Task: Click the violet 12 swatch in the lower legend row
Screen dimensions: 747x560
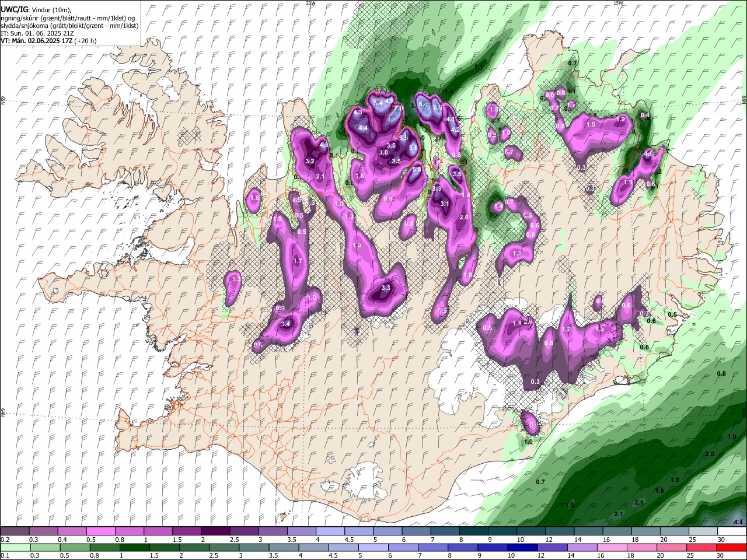Action: click(553, 547)
